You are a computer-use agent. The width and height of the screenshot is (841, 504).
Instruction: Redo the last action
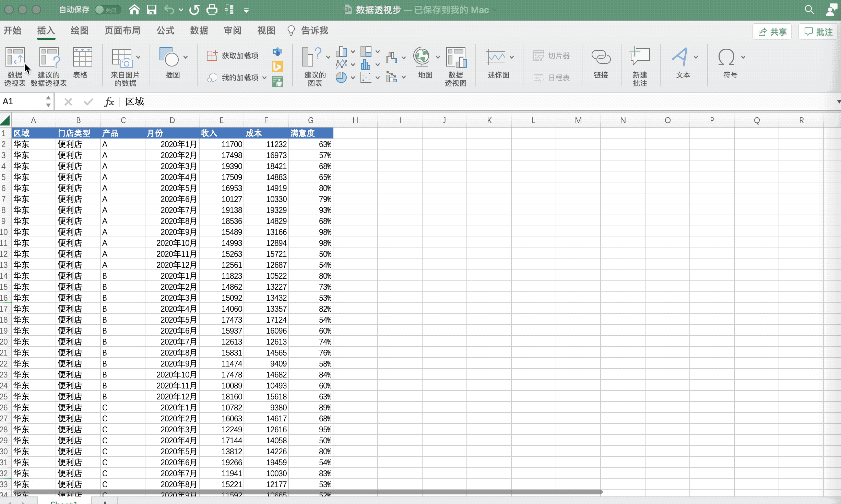coord(194,10)
